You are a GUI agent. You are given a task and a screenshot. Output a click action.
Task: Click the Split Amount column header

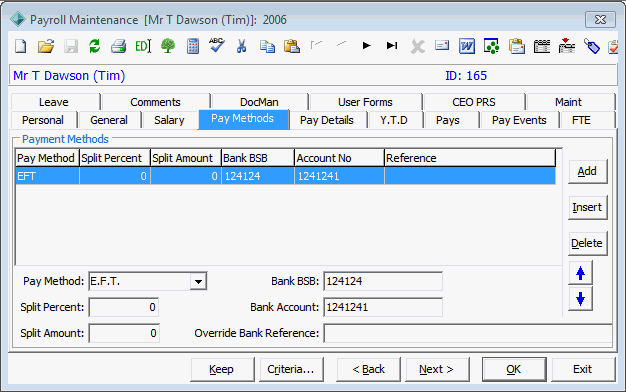coord(186,158)
